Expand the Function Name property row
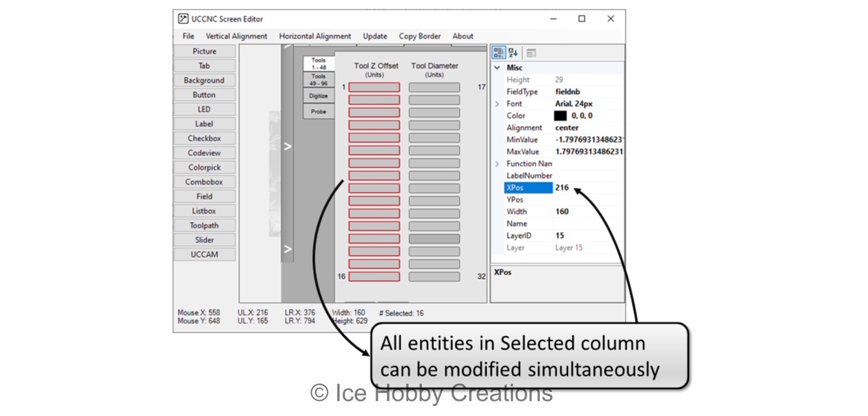The width and height of the screenshot is (868, 416). pos(497,164)
